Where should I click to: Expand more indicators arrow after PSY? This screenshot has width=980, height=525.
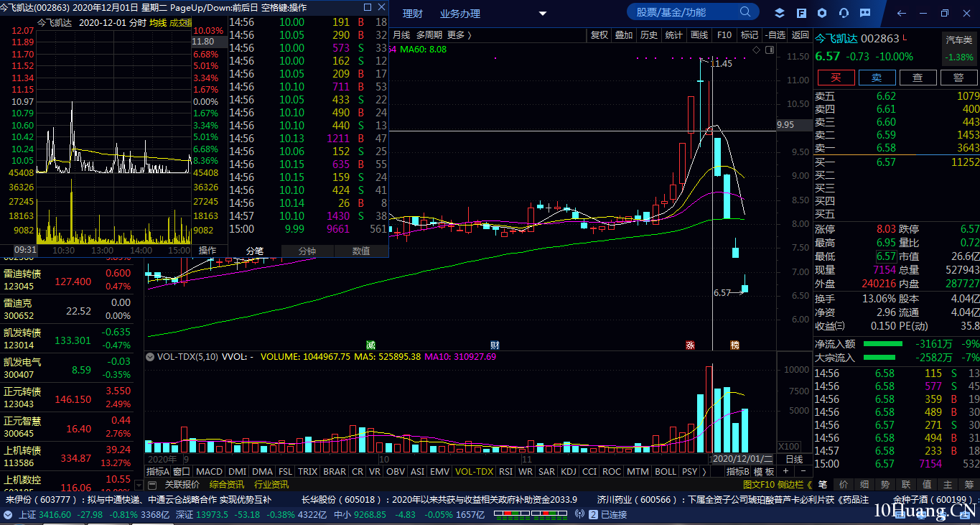704,472
